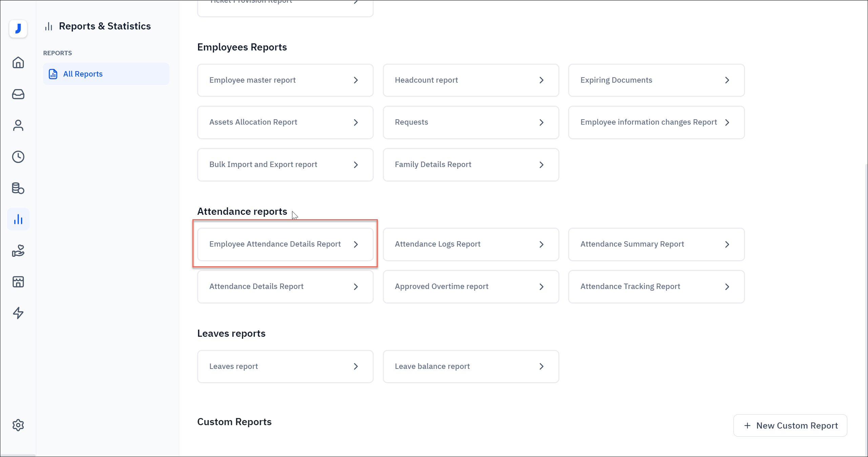This screenshot has width=868, height=457.
Task: Open Home from the sidebar house icon
Action: pyautogui.click(x=18, y=63)
